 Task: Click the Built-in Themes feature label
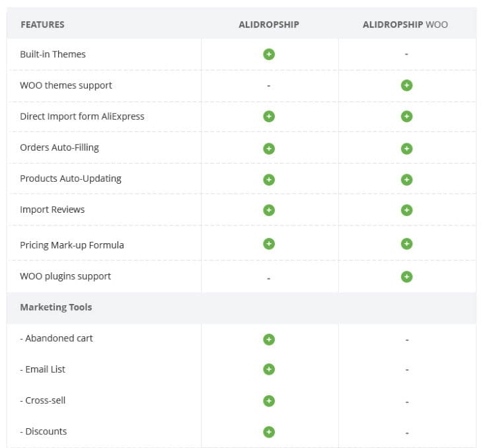pos(53,54)
